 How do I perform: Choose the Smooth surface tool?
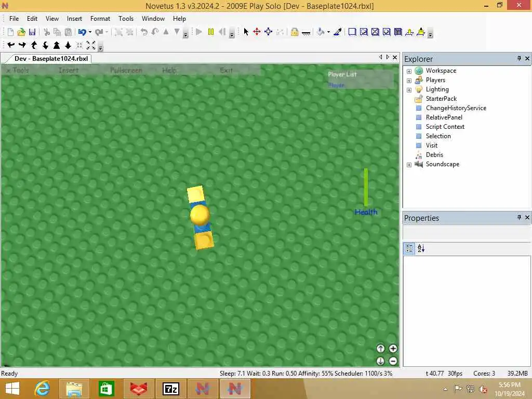click(352, 32)
